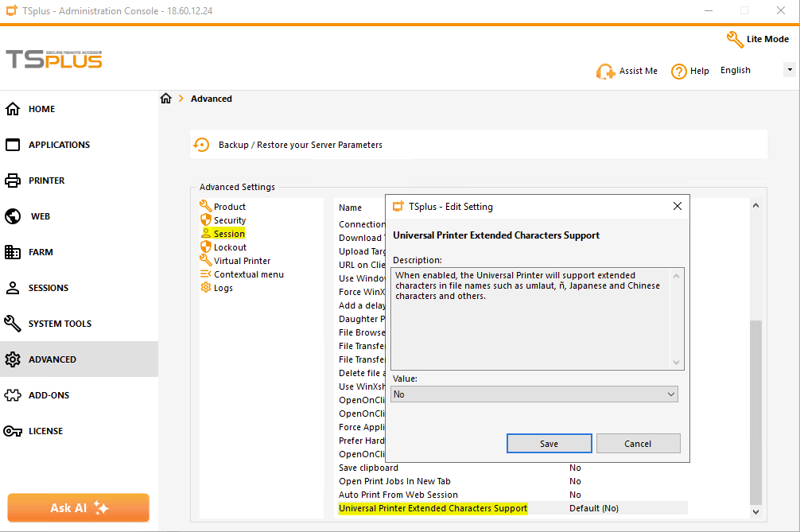
Task: Click the Advanced breadcrumb label
Action: pyautogui.click(x=212, y=99)
